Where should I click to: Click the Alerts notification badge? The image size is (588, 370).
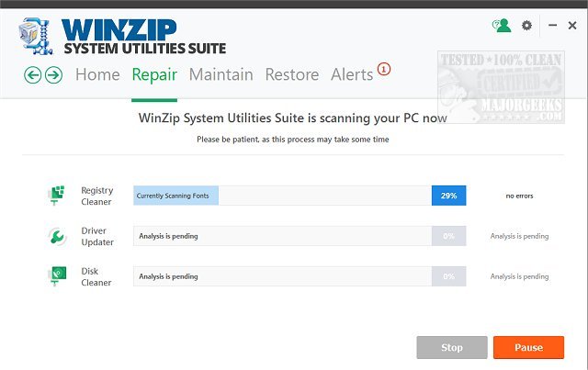pyautogui.click(x=384, y=69)
